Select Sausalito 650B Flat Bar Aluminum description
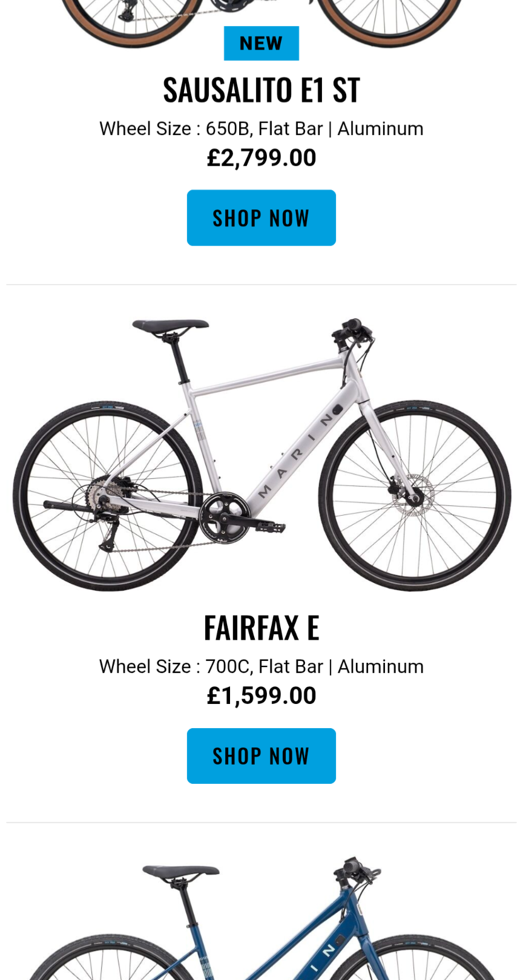The image size is (523, 980). pyautogui.click(x=261, y=128)
